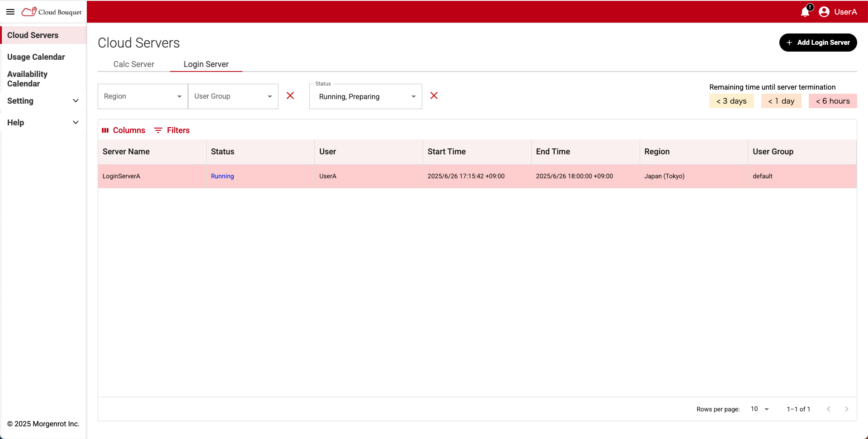
Task: Expand the Help sidebar section
Action: point(44,123)
